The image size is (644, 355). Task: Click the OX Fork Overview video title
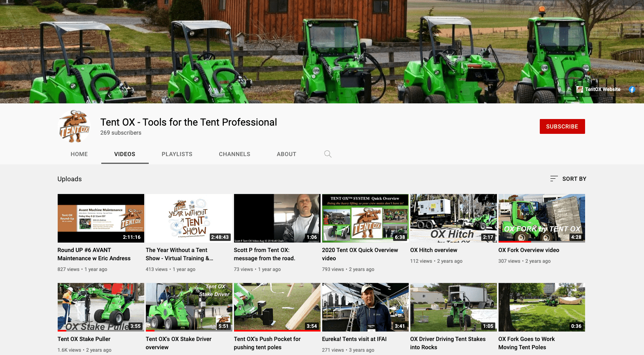(x=529, y=250)
